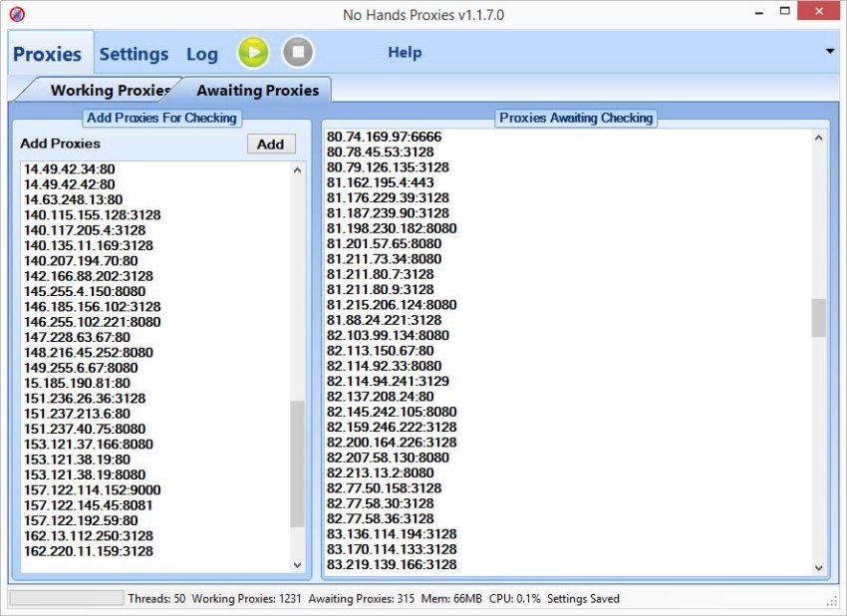Maximize the No Hands Proxies window
This screenshot has width=847, height=616.
(785, 11)
